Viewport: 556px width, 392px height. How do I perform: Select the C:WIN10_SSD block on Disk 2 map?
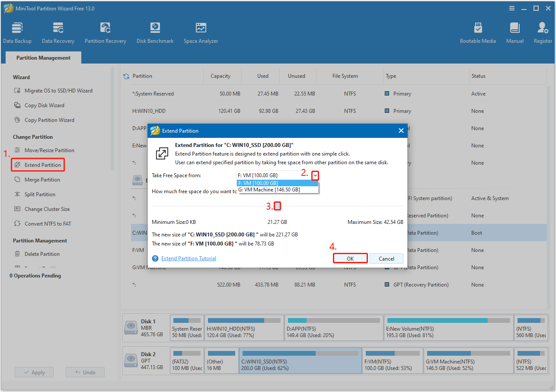[x=300, y=360]
